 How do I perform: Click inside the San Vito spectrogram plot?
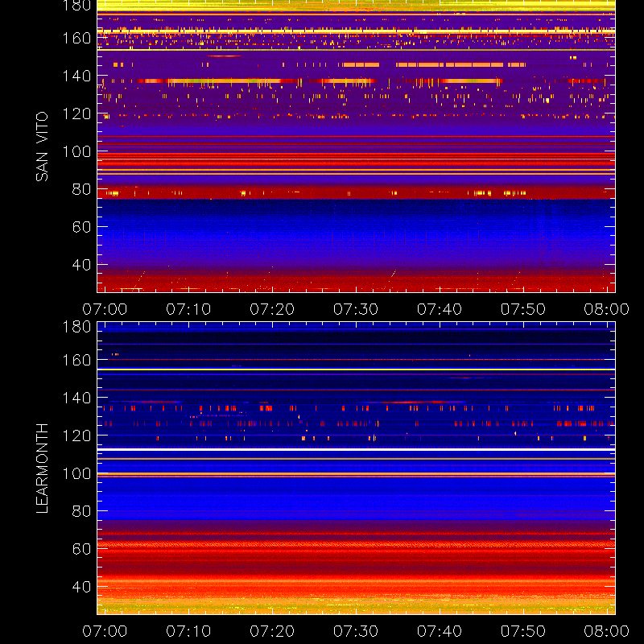point(356,147)
